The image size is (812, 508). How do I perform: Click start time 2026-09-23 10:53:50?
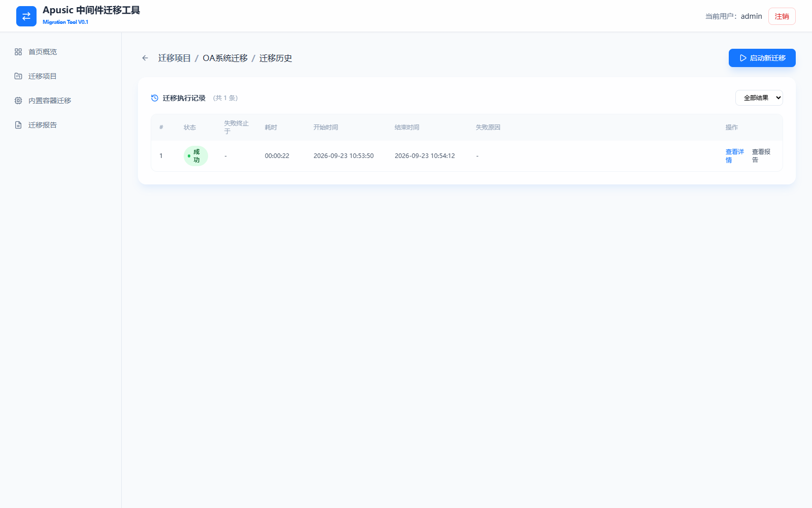[x=344, y=156]
